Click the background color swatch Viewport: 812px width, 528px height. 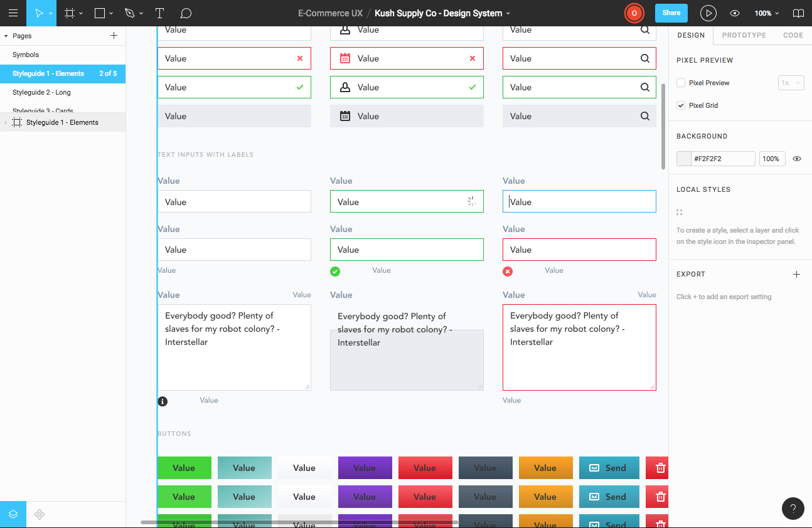coord(684,159)
